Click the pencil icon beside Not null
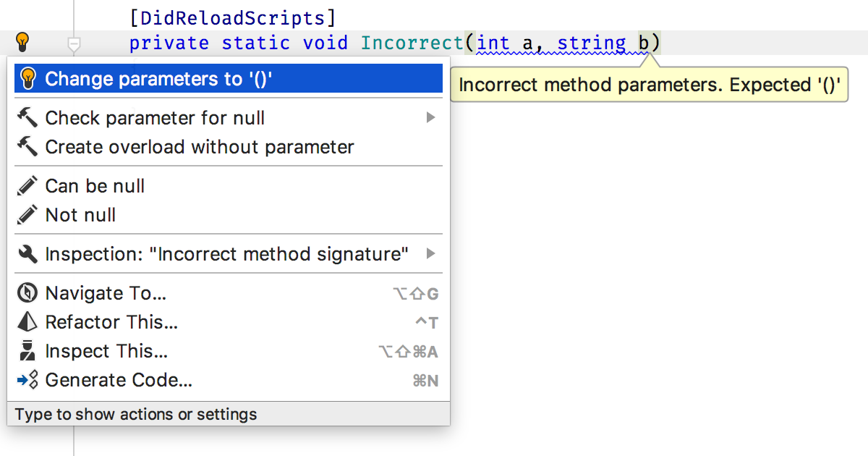The width and height of the screenshot is (868, 456). point(27,215)
